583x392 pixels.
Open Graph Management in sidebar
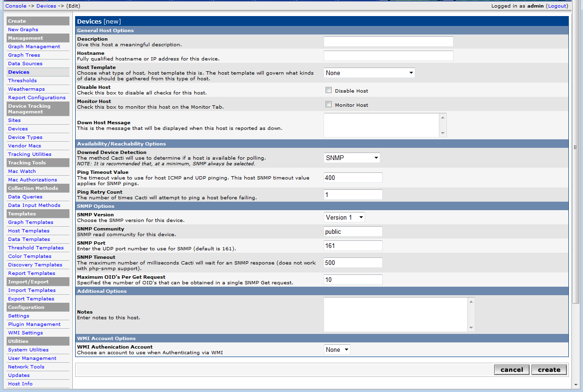[x=34, y=46]
